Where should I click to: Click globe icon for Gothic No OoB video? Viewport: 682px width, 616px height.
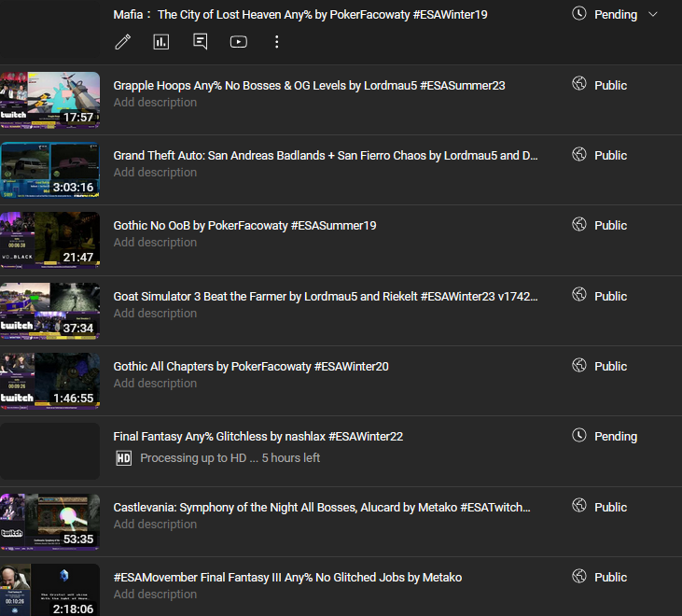click(x=579, y=224)
